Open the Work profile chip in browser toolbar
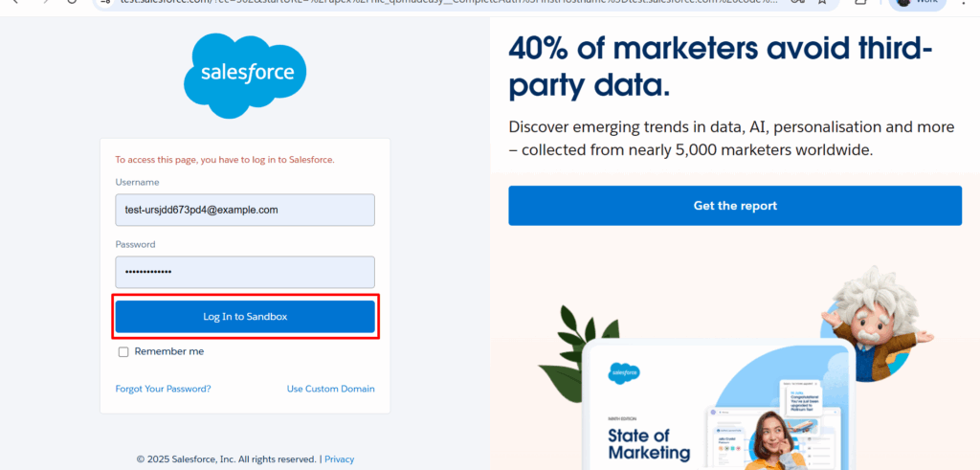980x470 pixels. 917,3
